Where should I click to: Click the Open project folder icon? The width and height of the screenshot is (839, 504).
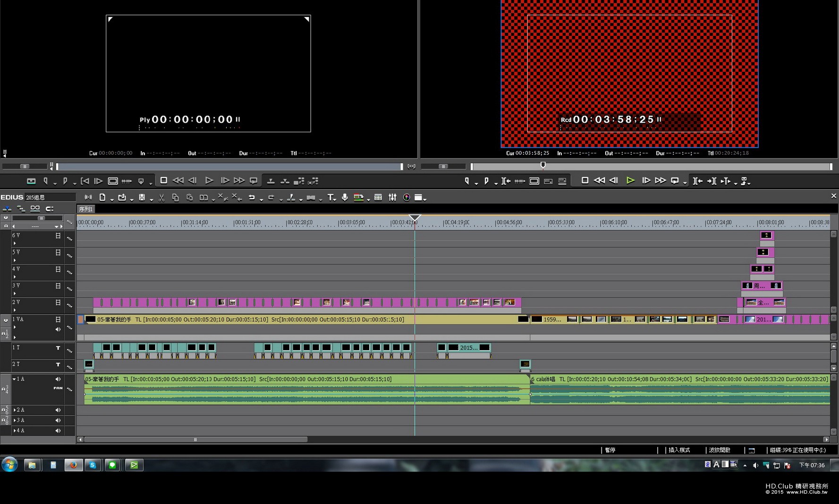(x=122, y=198)
